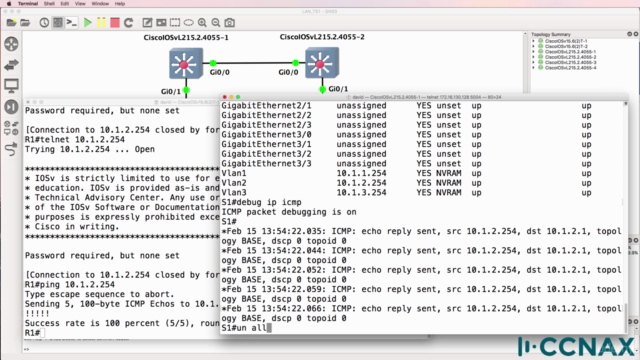Click 'ICMP packet debugging is on' line
Image resolution: width=640 pixels, height=360 pixels.
pos(289,212)
